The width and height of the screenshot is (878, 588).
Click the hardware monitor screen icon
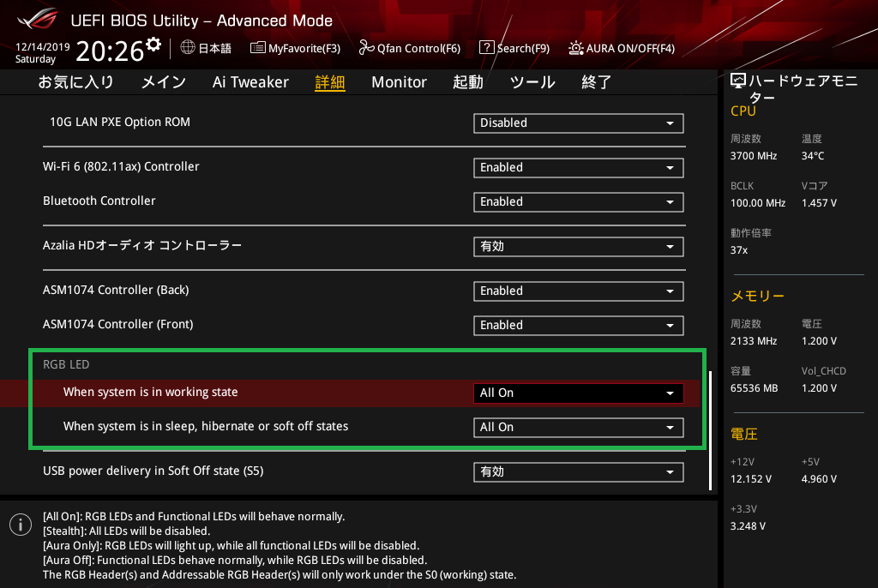pyautogui.click(x=738, y=81)
